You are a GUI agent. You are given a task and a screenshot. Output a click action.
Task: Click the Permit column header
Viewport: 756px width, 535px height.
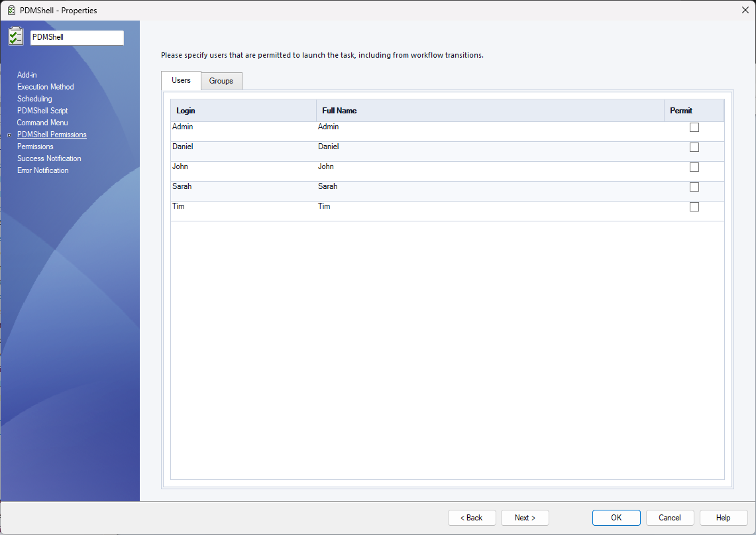pos(694,111)
